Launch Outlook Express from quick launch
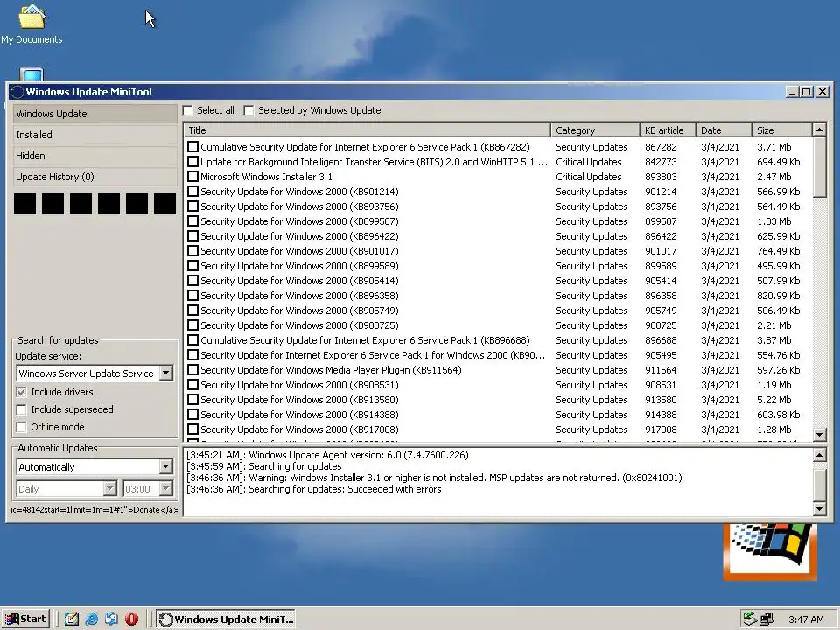 pyautogui.click(x=111, y=619)
